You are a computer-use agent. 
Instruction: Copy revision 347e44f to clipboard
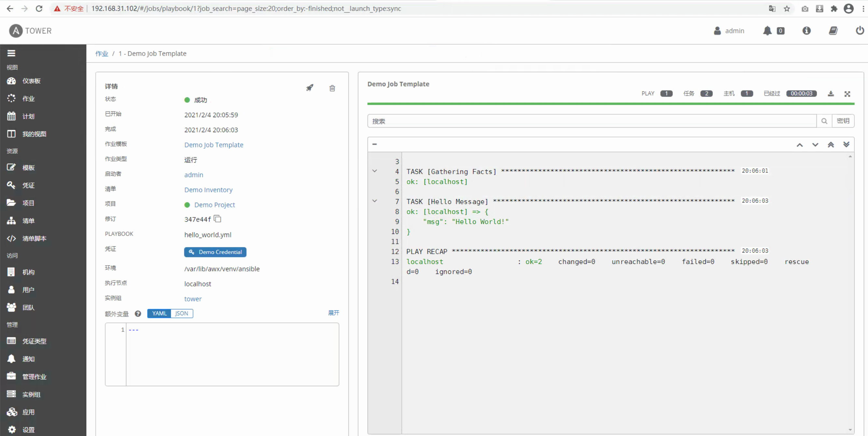click(x=218, y=219)
